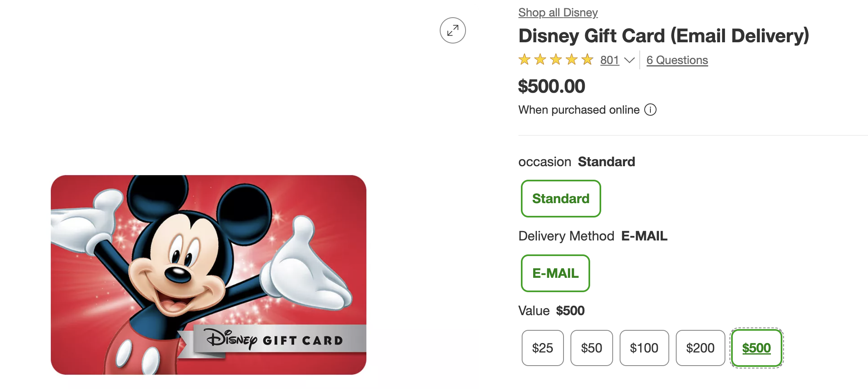
Task: Expand the product image to fullscreen
Action: click(452, 30)
